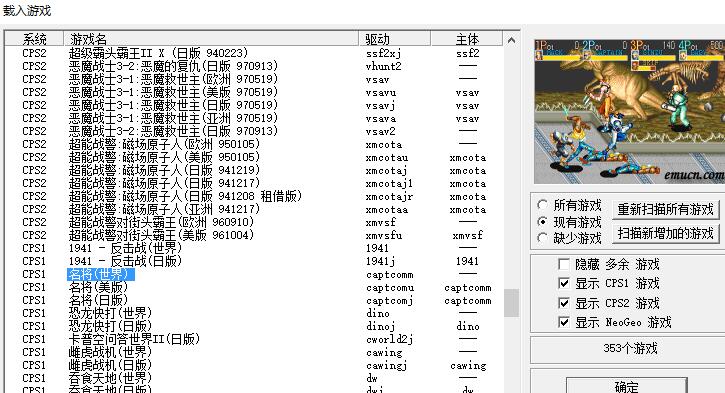
Task: Select game 恶魔战士3-2:恶魔的复仇(日版 970913)
Action: (173, 66)
